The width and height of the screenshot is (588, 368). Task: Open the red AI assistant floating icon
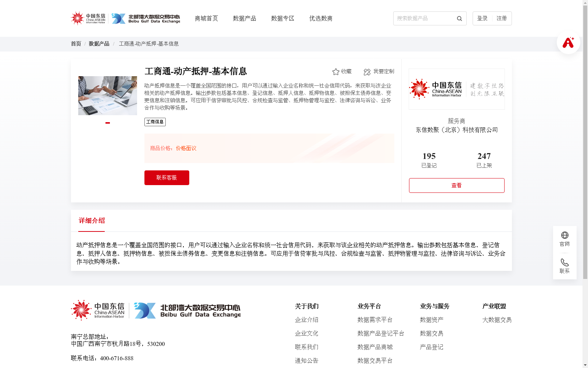568,42
